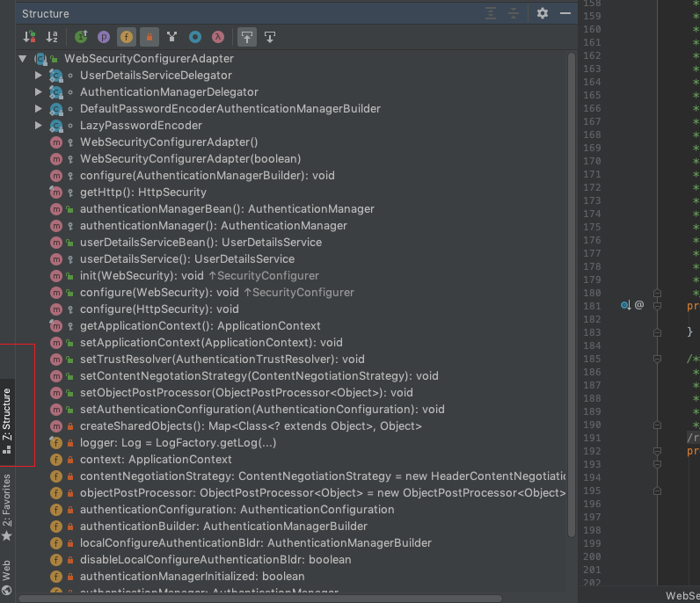Select configure(AuthenticationManagerBuilder): void
Screen dimensions: 700x603
208,176
